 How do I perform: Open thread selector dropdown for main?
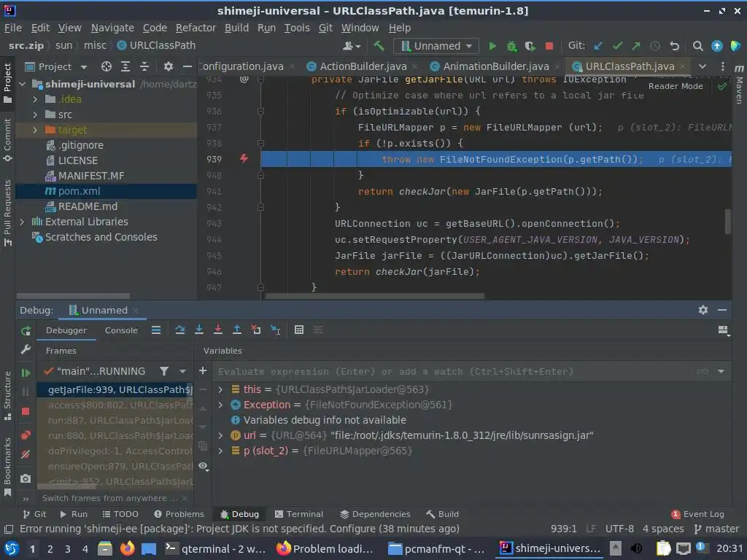182,371
